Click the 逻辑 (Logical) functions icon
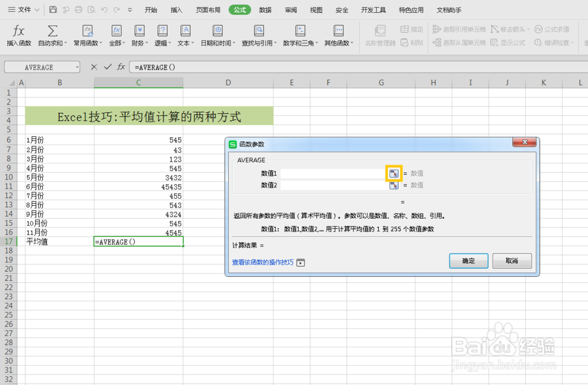Screen dimensions: 588x385 (162, 35)
